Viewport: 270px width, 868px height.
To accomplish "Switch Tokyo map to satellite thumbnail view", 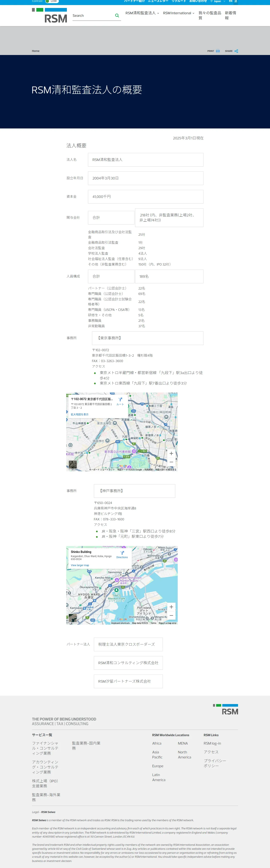I will coord(73,465).
